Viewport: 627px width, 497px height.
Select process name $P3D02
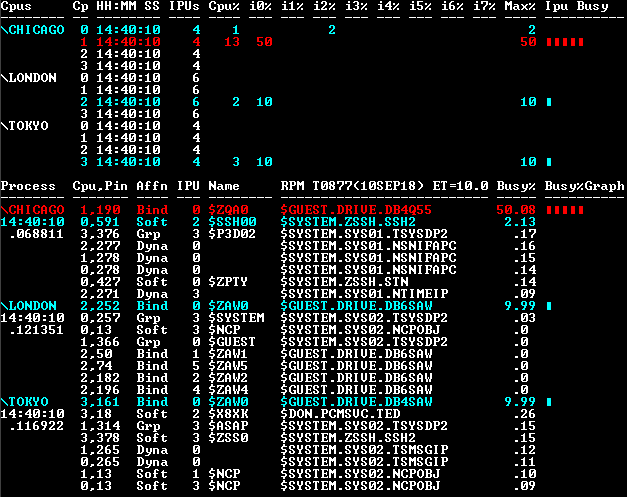[x=232, y=234]
